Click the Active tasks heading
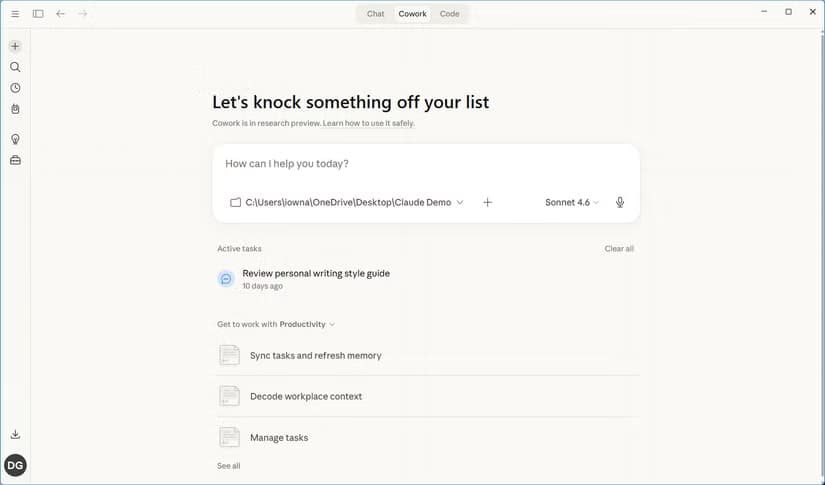 tap(239, 249)
